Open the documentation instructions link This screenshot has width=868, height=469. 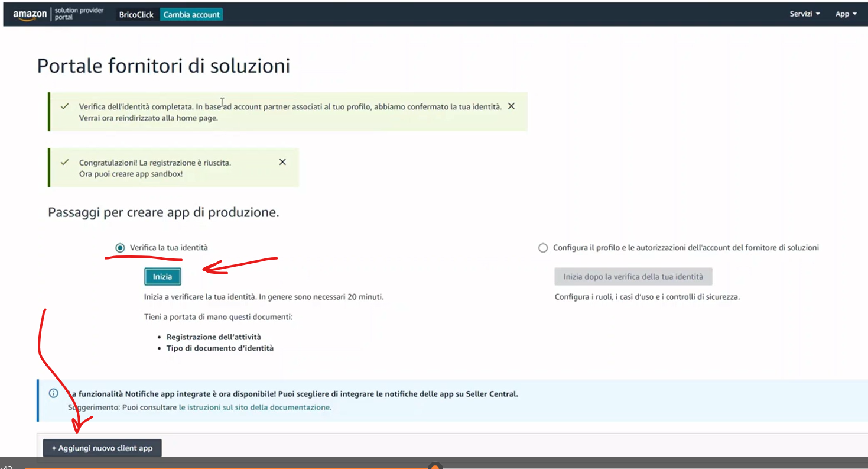(255, 407)
